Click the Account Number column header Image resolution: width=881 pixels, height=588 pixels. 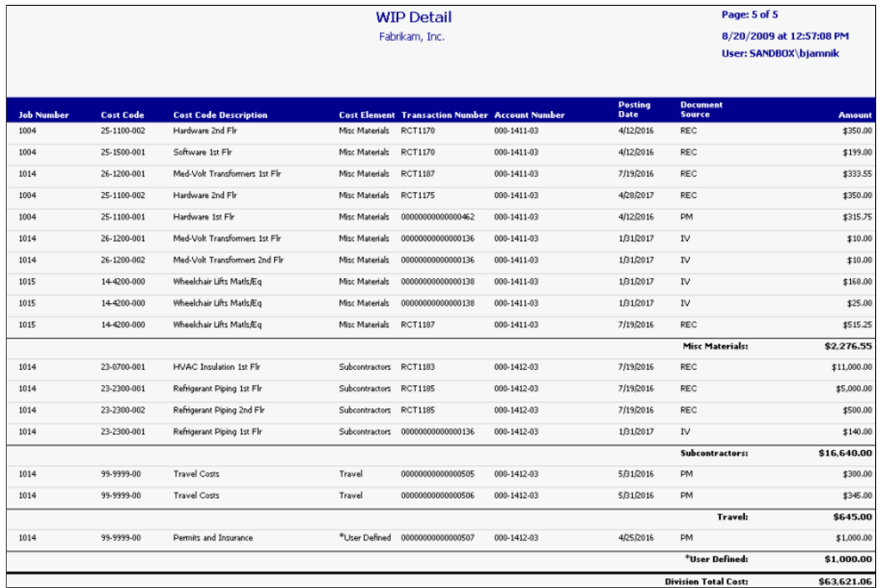tap(529, 115)
